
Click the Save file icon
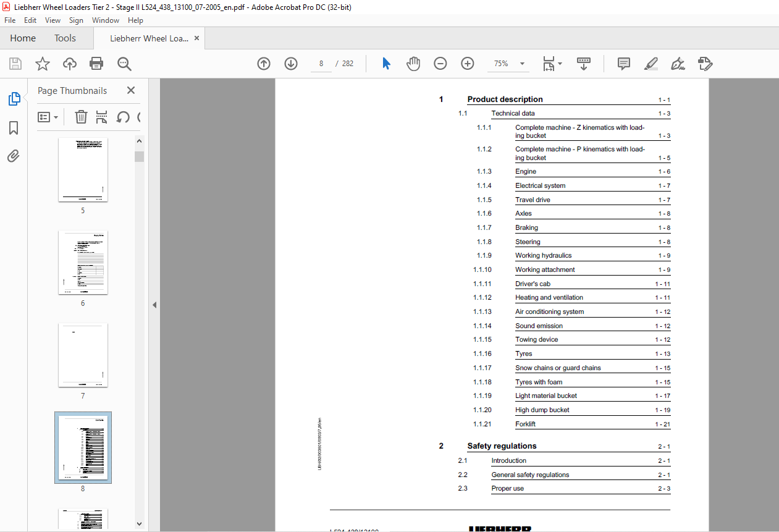[15, 64]
